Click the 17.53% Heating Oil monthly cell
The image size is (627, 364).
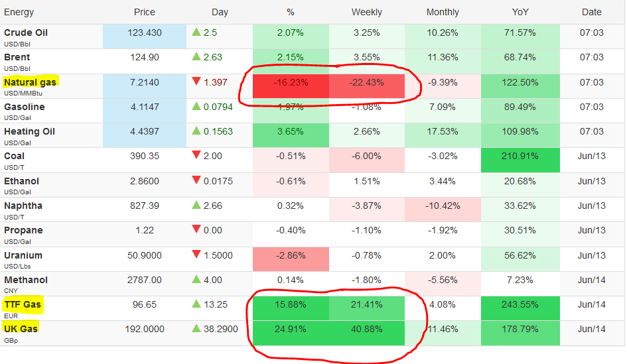pyautogui.click(x=443, y=135)
